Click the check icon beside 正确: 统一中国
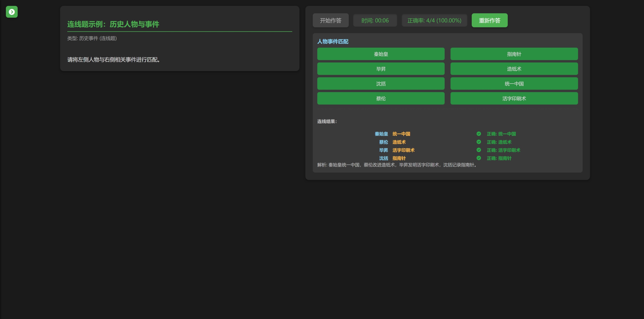This screenshot has height=319, width=644. [478, 134]
